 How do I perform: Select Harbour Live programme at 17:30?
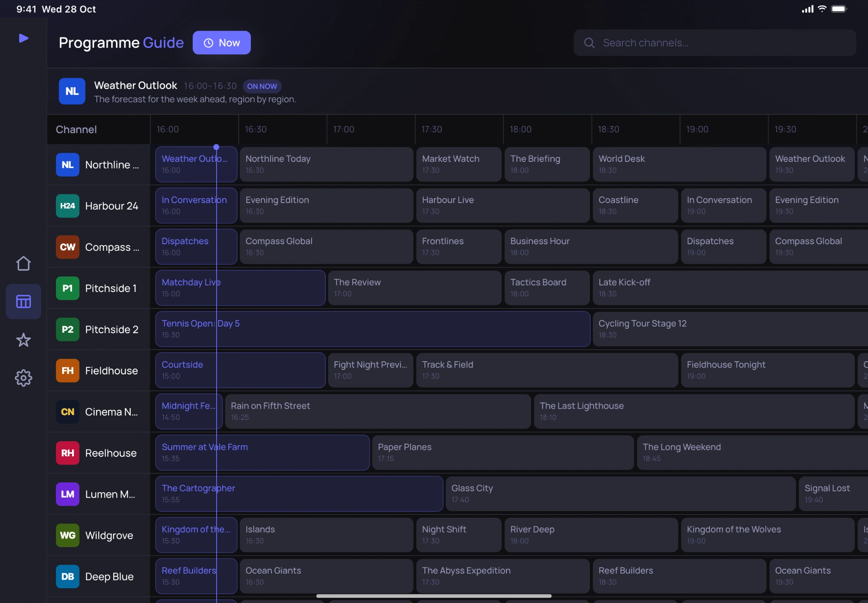coord(503,206)
